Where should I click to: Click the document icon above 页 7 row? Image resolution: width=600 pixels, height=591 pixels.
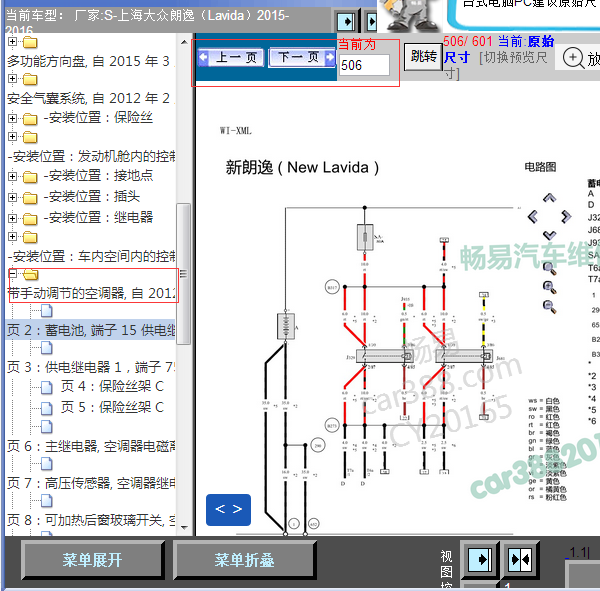click(x=47, y=464)
